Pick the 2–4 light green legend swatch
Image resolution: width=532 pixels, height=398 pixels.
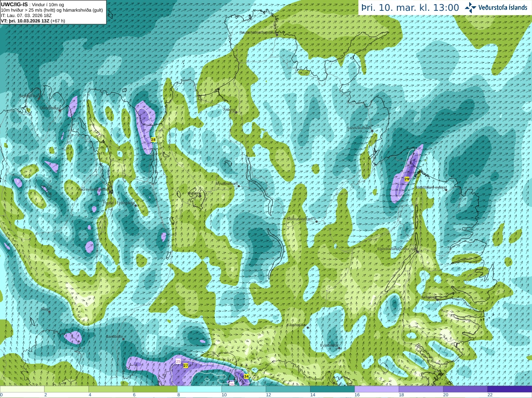tap(66, 389)
